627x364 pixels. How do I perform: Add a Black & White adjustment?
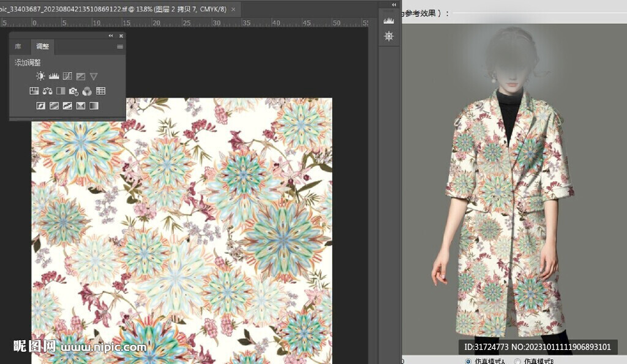(x=61, y=91)
